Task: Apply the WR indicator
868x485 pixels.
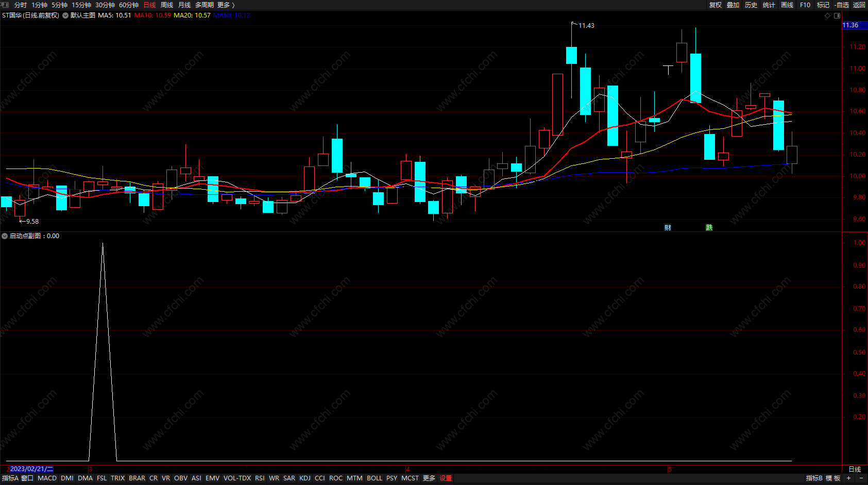Action: point(274,478)
